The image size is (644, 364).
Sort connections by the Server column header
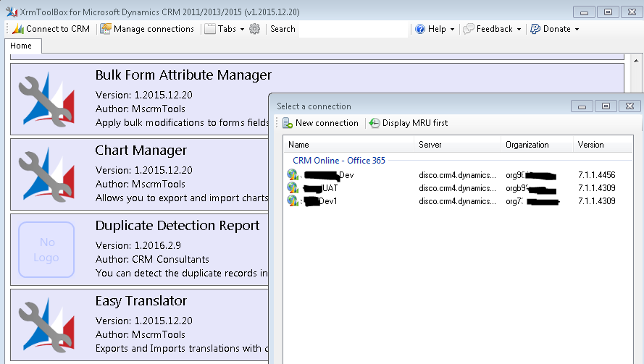[x=458, y=145]
